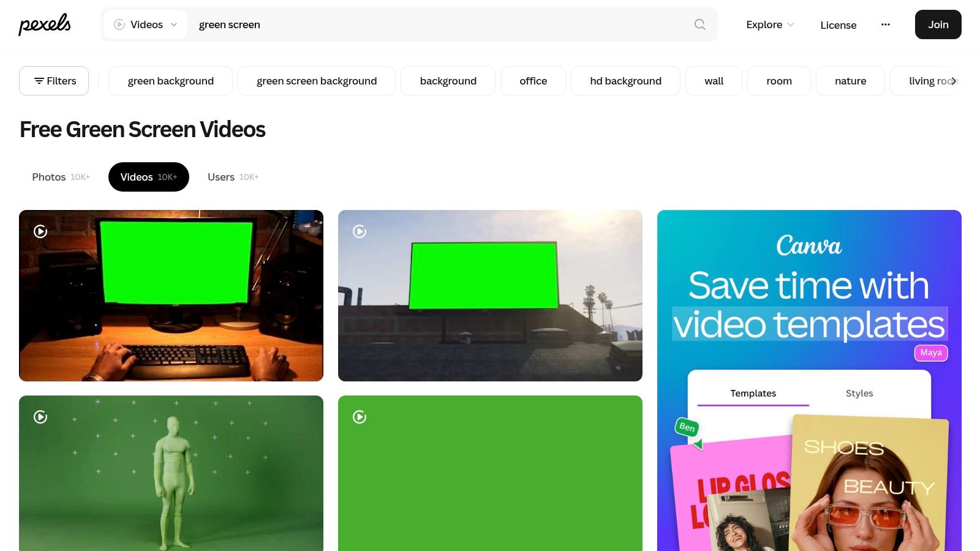Viewport: 980px width, 551px height.
Task: Click the Join button
Action: 938,24
